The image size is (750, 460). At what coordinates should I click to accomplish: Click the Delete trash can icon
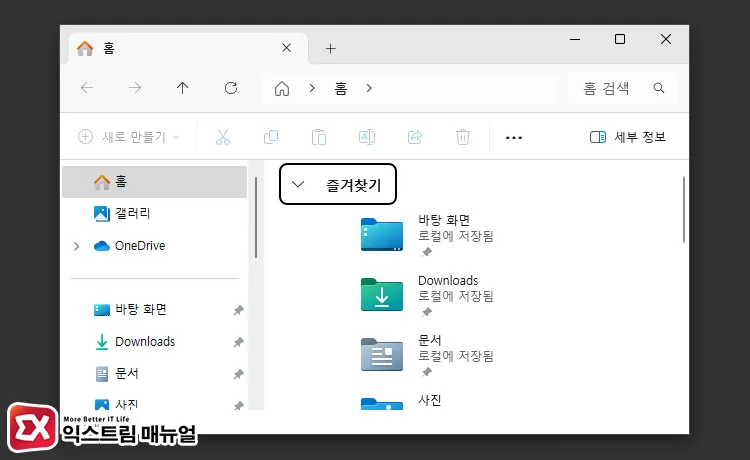tap(463, 137)
